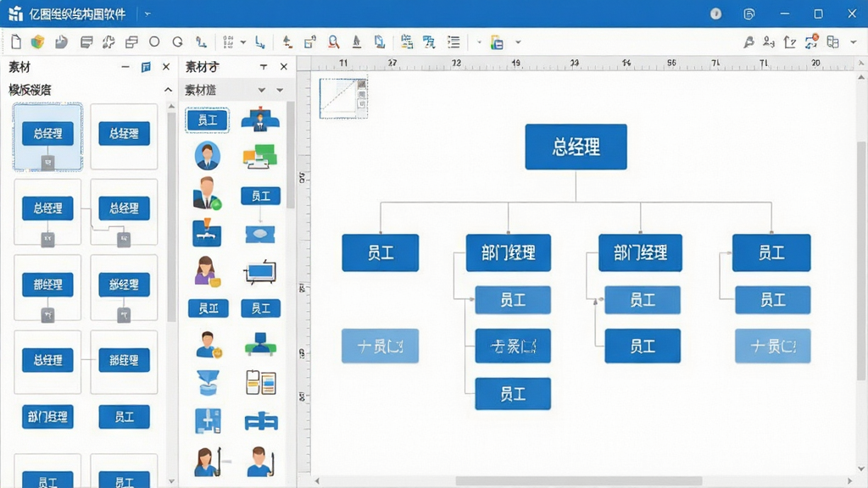The image size is (868, 488).
Task: Pick the blue funnel shape icon
Action: [209, 383]
